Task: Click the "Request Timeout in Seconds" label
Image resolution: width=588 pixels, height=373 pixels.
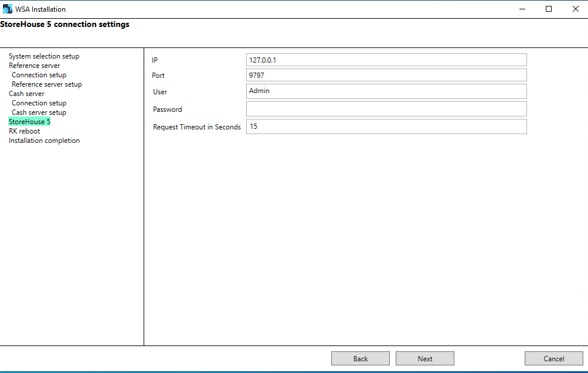Action: pyautogui.click(x=197, y=127)
